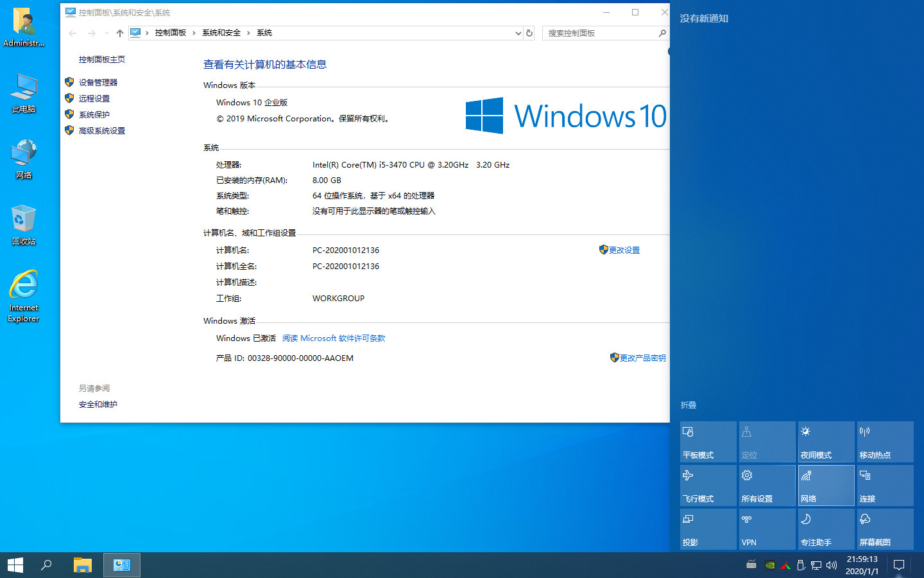Click 屏幕截图 screen snip tile
924x578 pixels.
pyautogui.click(x=886, y=529)
